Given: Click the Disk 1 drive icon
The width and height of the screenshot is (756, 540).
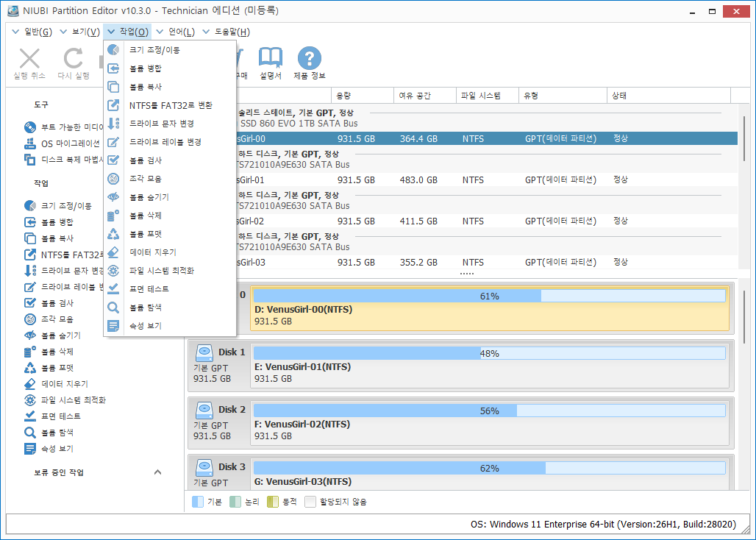Looking at the screenshot, I should [x=204, y=353].
